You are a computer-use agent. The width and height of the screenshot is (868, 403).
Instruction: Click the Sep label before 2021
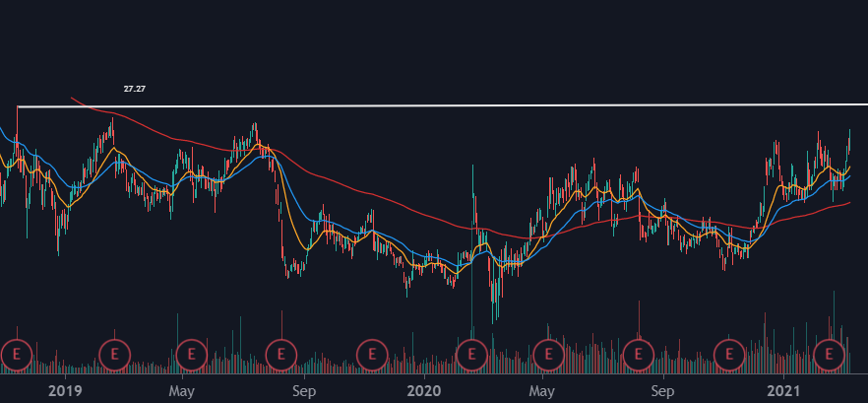coord(662,392)
